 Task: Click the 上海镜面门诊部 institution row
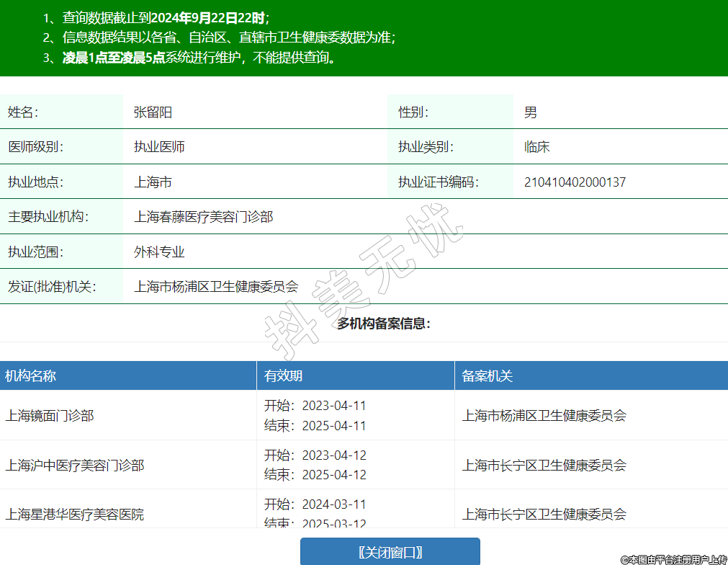(50, 416)
